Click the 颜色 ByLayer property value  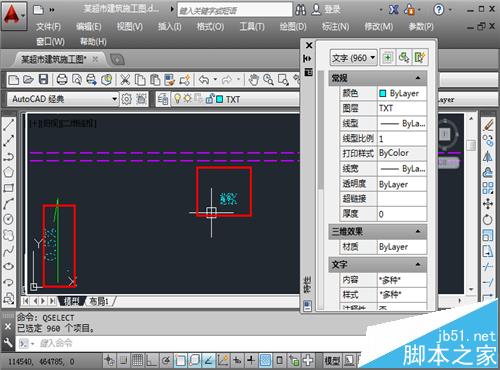click(x=402, y=93)
